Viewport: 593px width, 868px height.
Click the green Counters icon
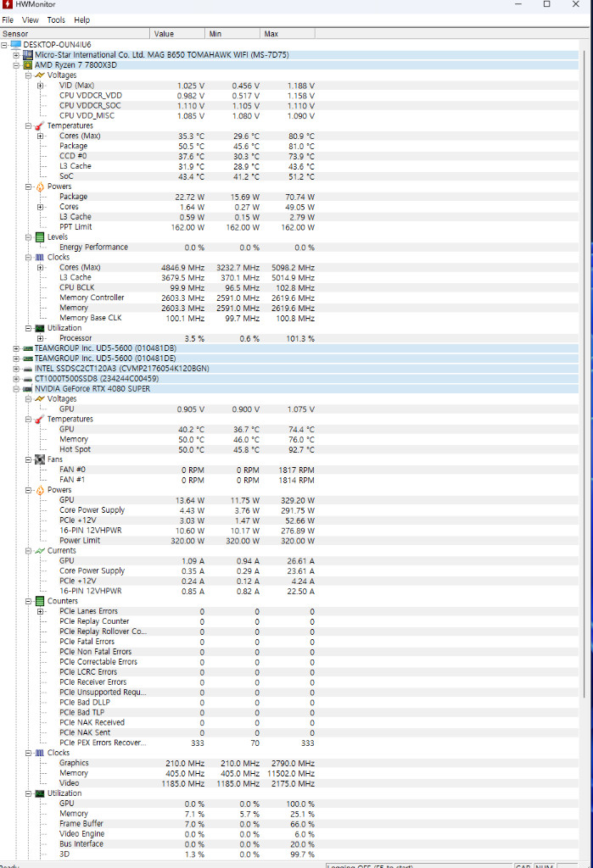[40, 601]
